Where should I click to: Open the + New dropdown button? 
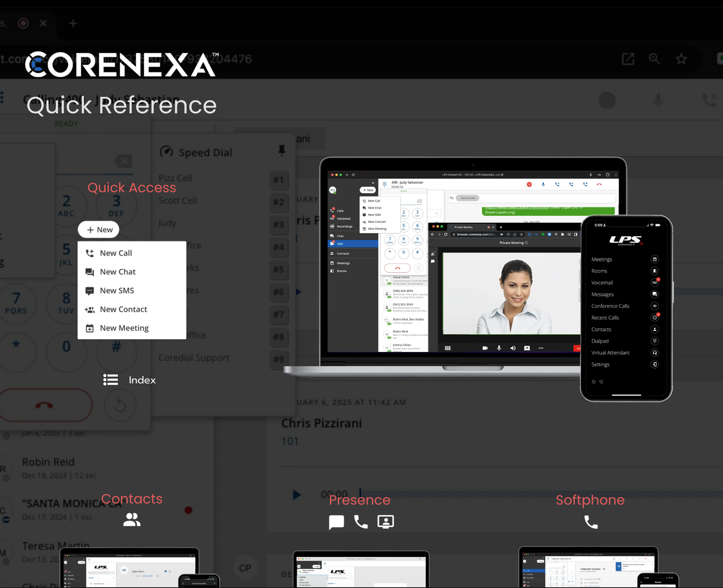pos(99,230)
